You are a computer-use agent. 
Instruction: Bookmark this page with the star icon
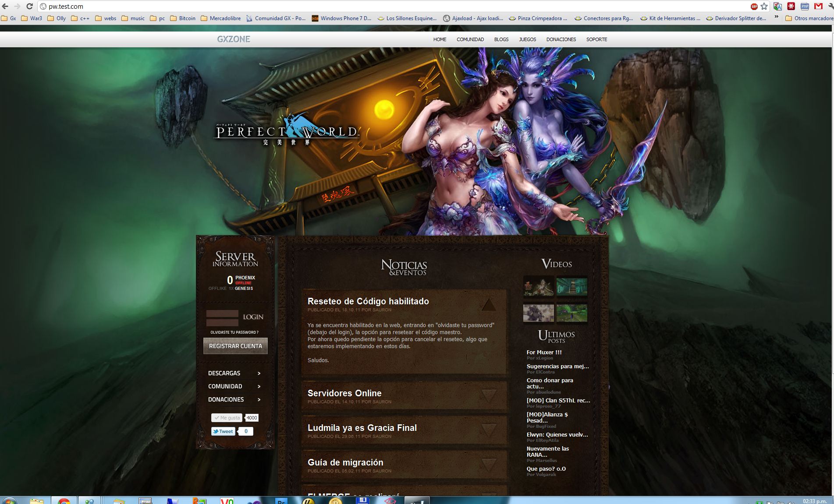(764, 7)
